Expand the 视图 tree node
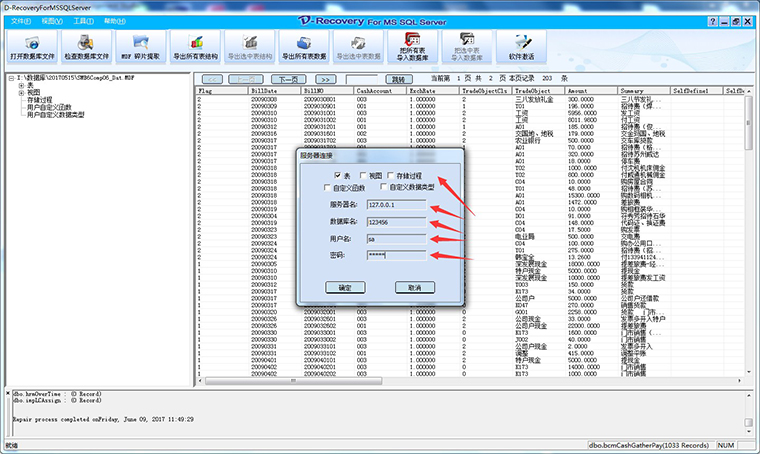The image size is (760, 454). 21,93
